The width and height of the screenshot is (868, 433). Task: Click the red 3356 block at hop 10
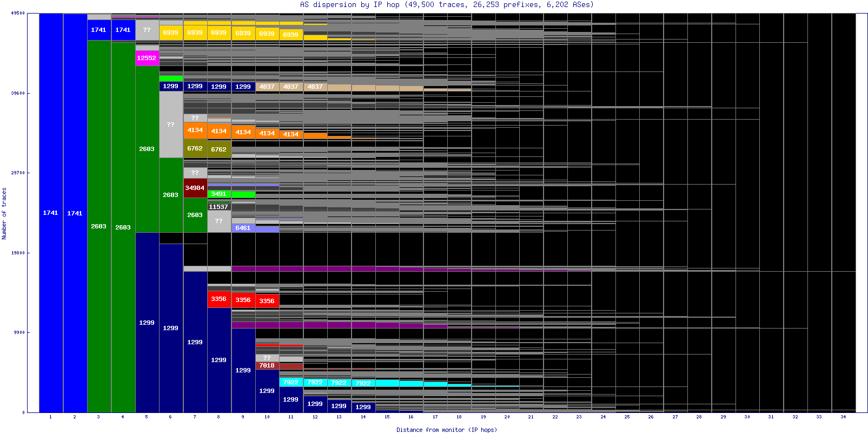pos(267,301)
